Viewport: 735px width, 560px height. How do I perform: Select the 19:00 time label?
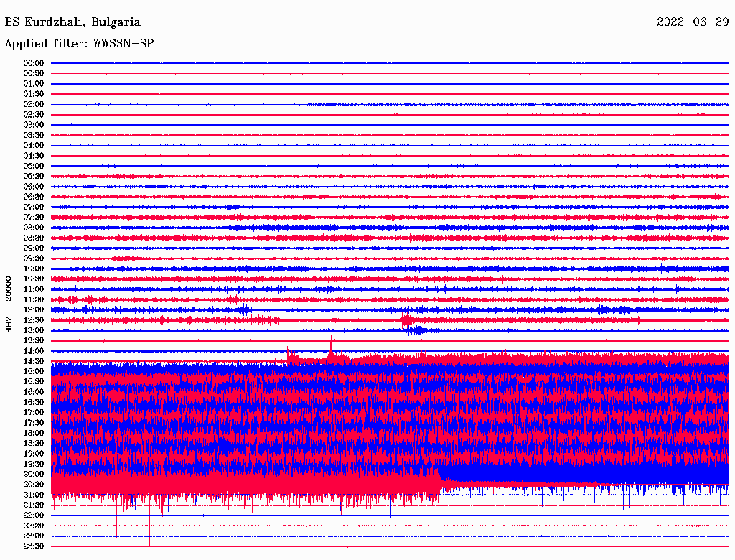click(34, 454)
